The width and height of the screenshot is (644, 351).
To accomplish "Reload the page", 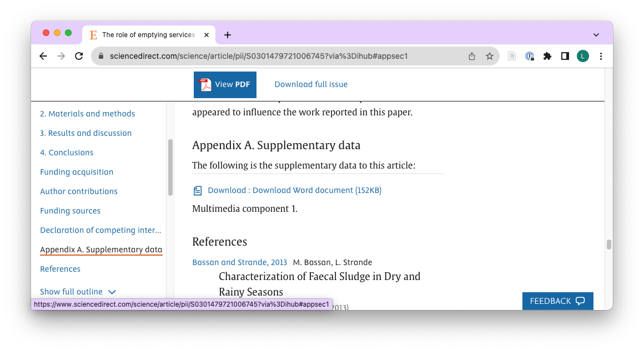I will click(79, 56).
